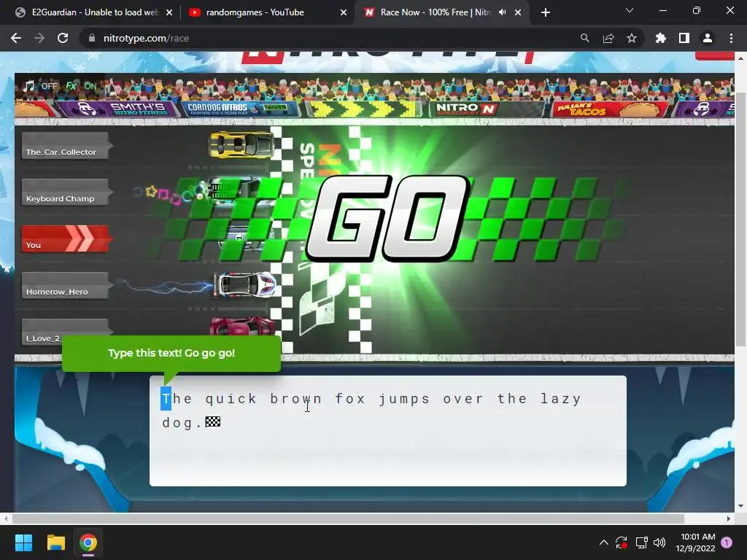Image resolution: width=747 pixels, height=560 pixels.
Task: Open the side panel icon
Action: point(684,38)
